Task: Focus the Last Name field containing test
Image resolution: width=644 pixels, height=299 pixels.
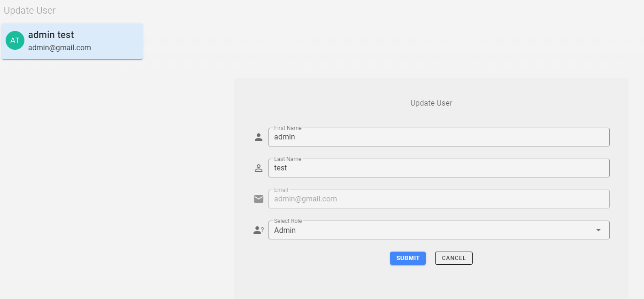Action: pyautogui.click(x=438, y=168)
